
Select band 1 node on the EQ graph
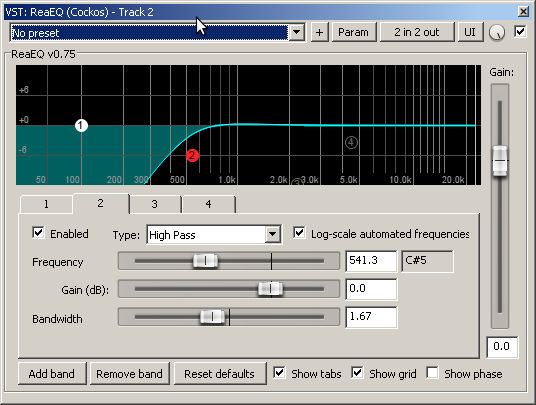pyautogui.click(x=81, y=125)
